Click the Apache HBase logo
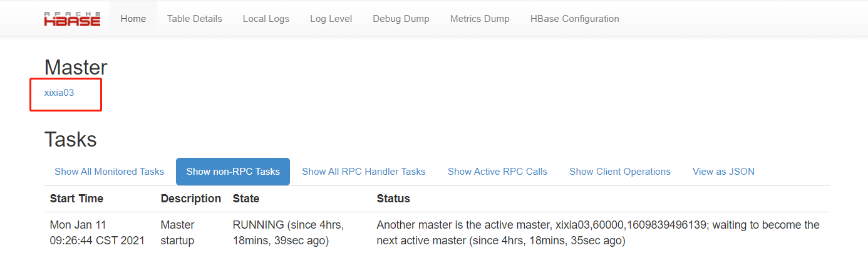Screen dimensions: 868x275 click(x=72, y=18)
